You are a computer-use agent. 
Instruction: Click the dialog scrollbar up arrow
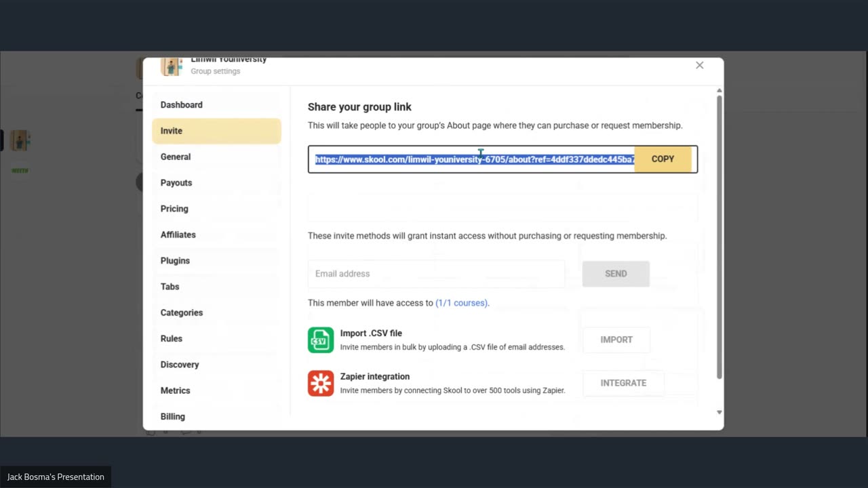point(719,90)
